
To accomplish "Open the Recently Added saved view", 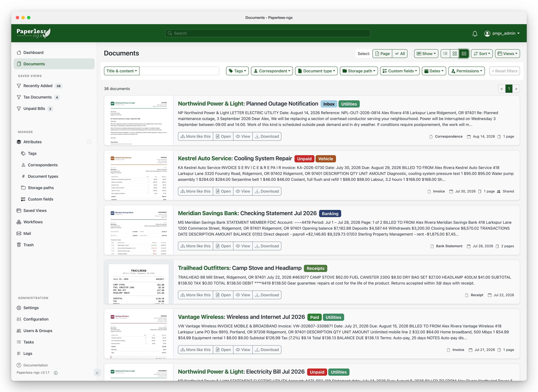I will 54,86.
